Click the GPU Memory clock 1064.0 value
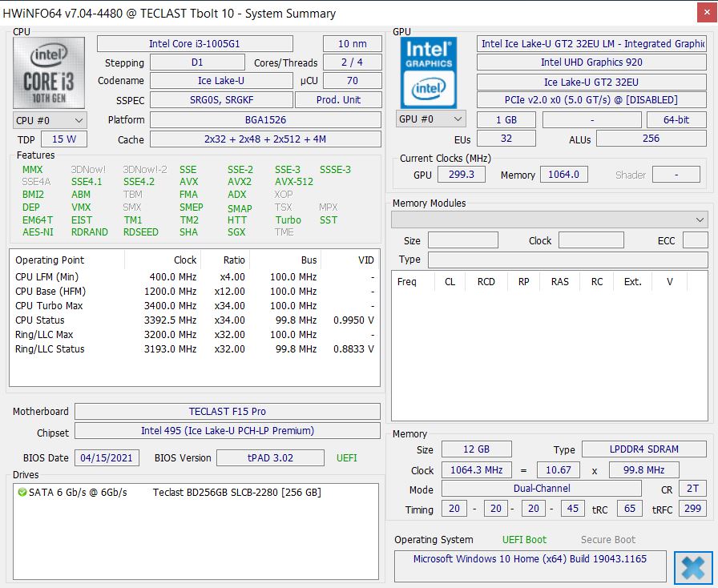Image resolution: width=718 pixels, height=588 pixels. tap(563, 175)
